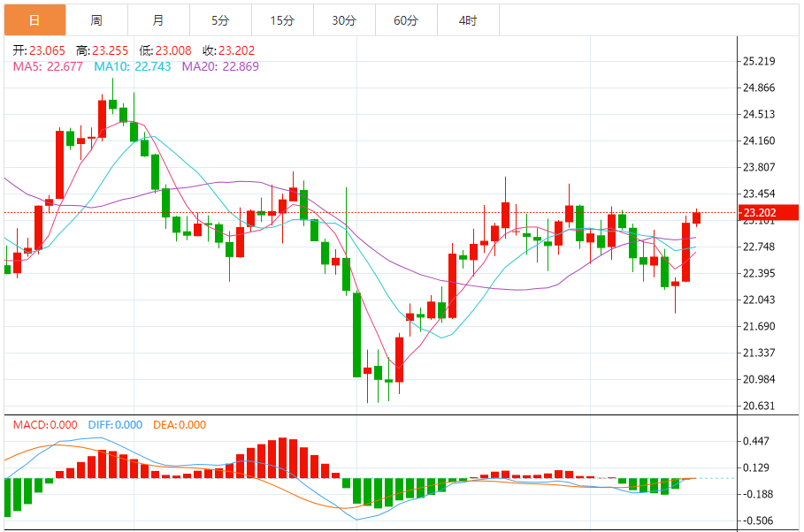Click the high price 高:23.255
Viewport: 804px width, 532px height.
tap(102, 50)
